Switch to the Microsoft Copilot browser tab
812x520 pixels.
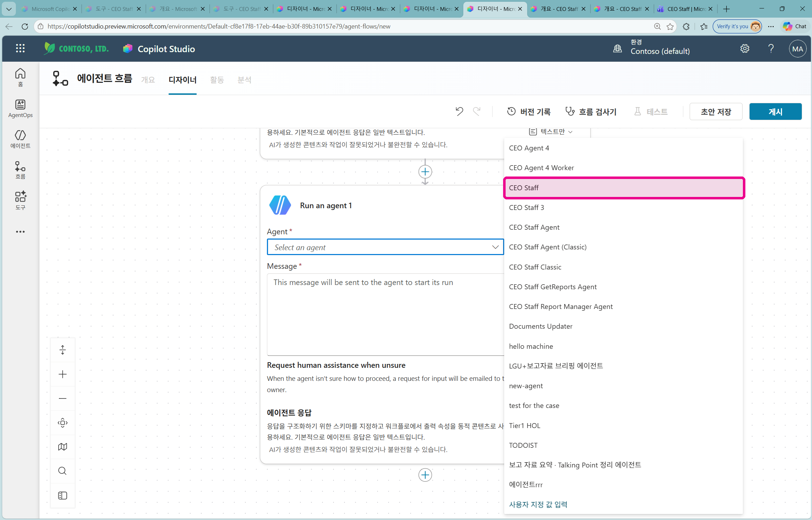point(49,9)
